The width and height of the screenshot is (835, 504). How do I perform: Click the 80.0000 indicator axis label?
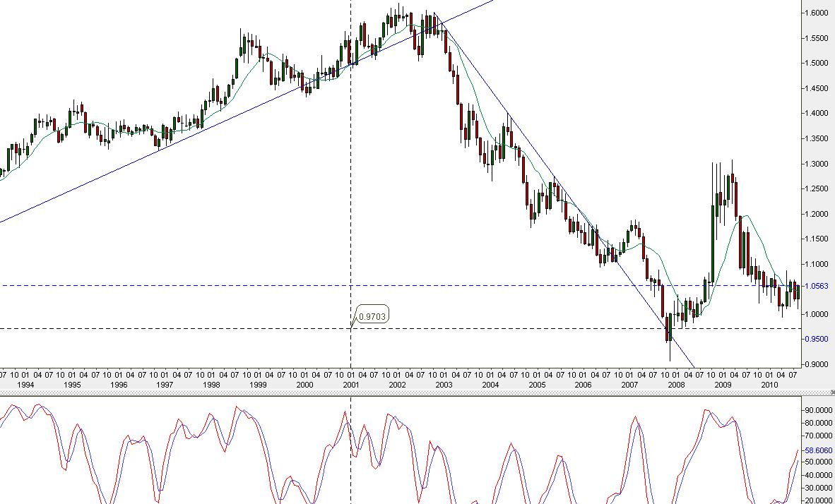click(x=817, y=424)
